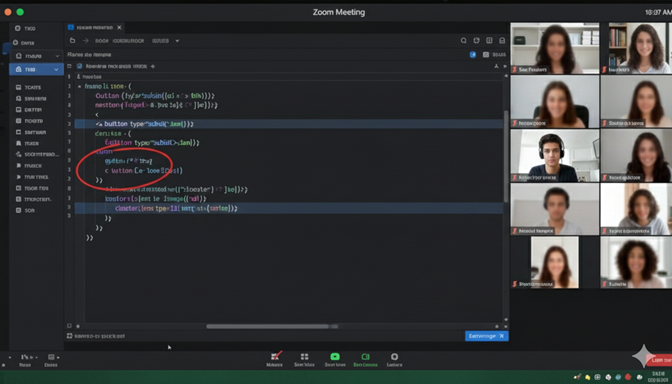Select the sidebar item with truncated ellipsis label
Image resolution: width=672 pixels, height=384 pixels.
[x=37, y=154]
